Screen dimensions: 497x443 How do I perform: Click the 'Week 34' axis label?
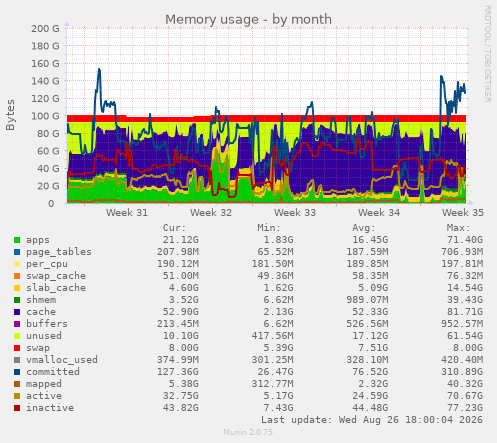[x=379, y=213]
